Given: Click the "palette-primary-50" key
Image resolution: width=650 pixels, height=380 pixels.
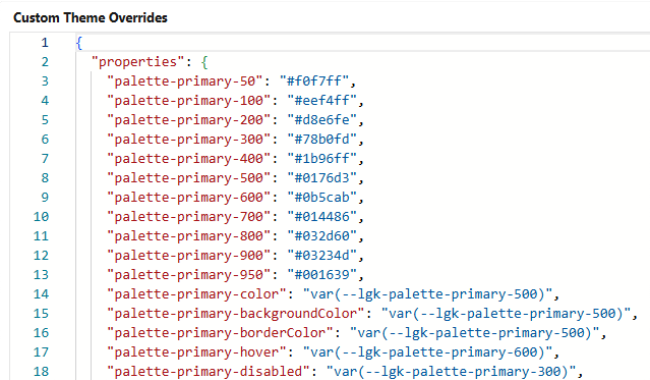Looking at the screenshot, I should pyautogui.click(x=185, y=81).
